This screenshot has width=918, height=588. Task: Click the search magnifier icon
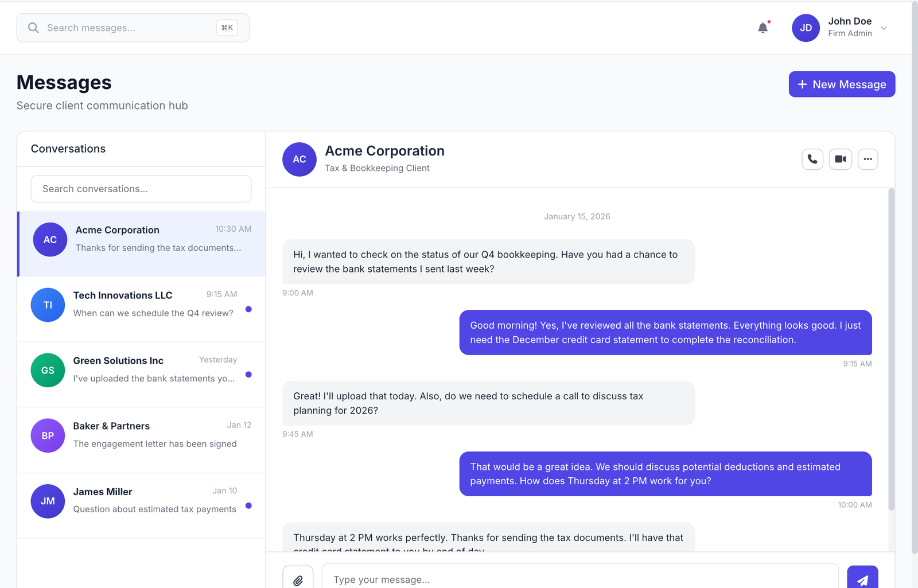click(33, 27)
